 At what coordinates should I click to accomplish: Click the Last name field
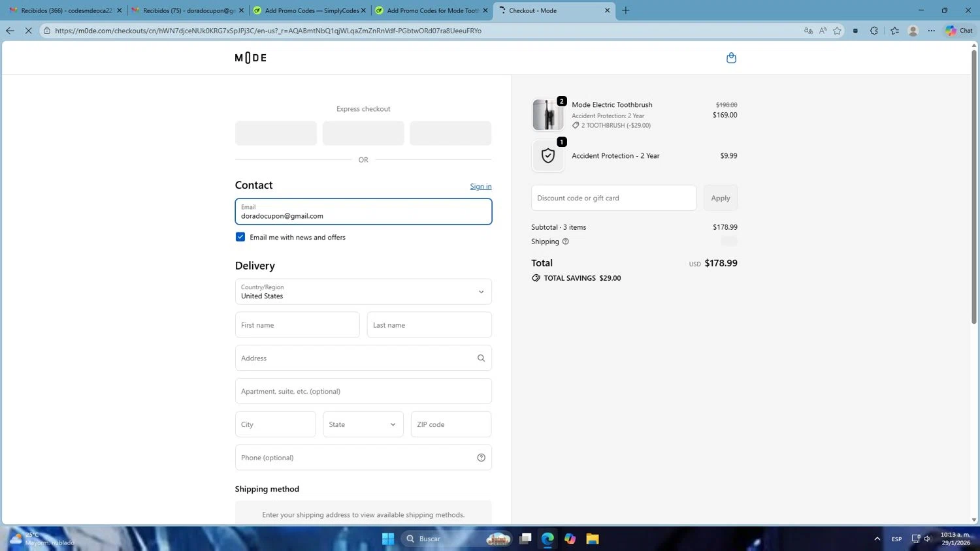click(x=429, y=324)
